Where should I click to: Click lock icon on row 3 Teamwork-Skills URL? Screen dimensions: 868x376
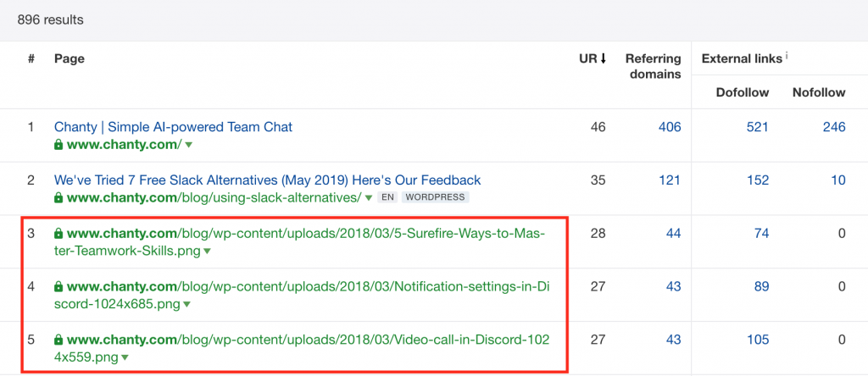pyautogui.click(x=58, y=234)
